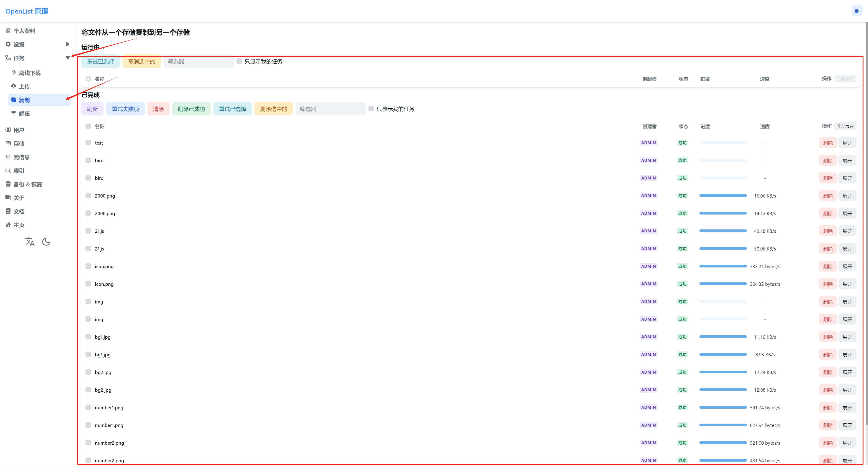
Task: Check the 12.24 KB/s bg2.jpg checkbox
Action: coord(88,372)
